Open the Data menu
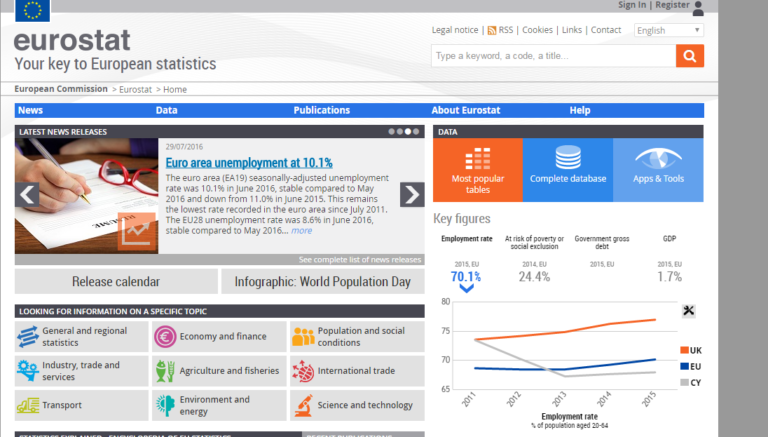This screenshot has height=437, width=768. (x=167, y=110)
